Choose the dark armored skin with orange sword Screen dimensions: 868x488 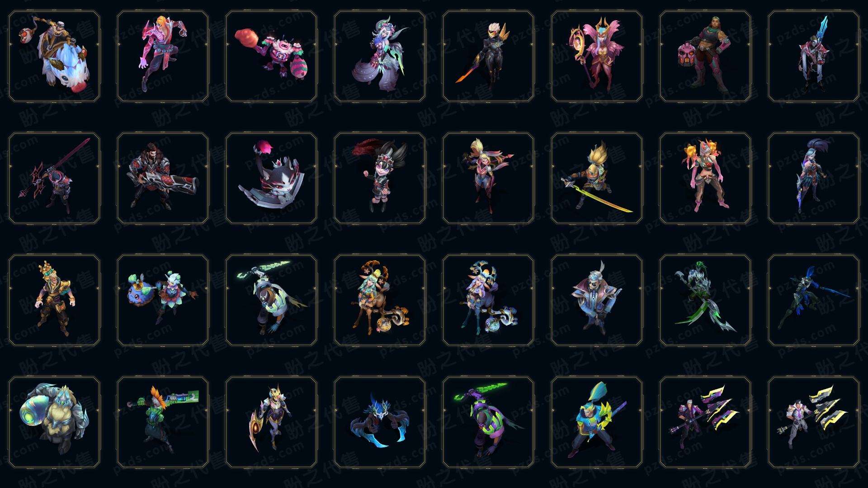coord(488,56)
